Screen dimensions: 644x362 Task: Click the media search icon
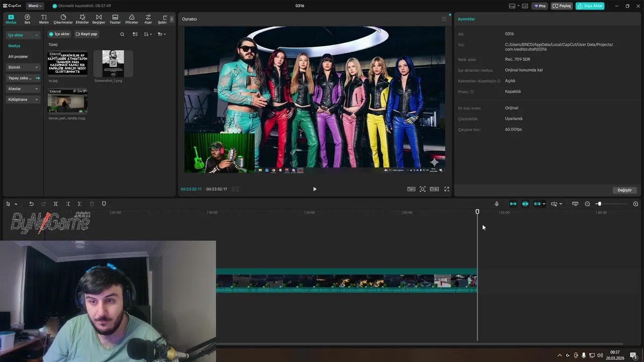point(122,34)
